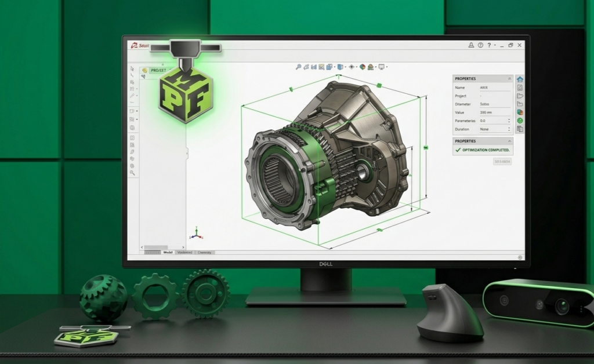Open the dropdown arrow beside the left toolbar pencil tool
The image size is (594, 364).
click(x=137, y=96)
